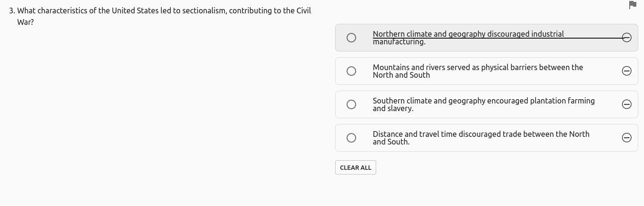Image resolution: width=644 pixels, height=206 pixels.
Task: Click 'North and South' in the second option
Action: click(401, 75)
